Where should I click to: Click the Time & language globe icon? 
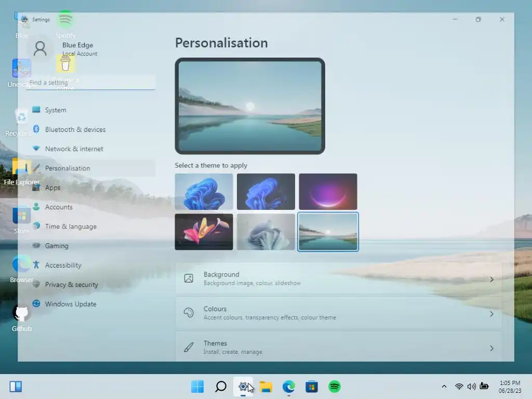pos(36,226)
